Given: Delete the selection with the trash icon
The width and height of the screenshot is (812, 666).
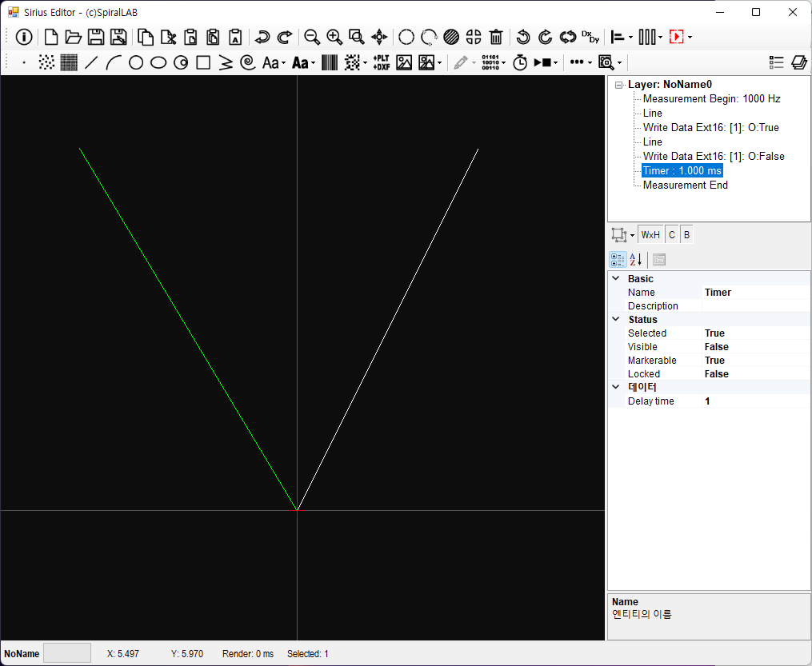Looking at the screenshot, I should [x=496, y=37].
